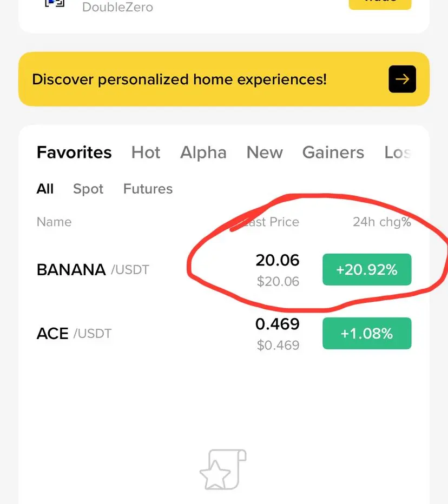The height and width of the screenshot is (504, 448).
Task: Toggle the +20.92% change badge for BANANA
Action: coord(367,269)
